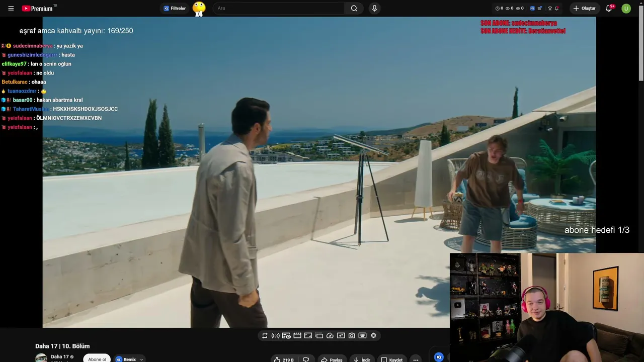The height and width of the screenshot is (362, 644).
Task: Click chat username tuanaozdmr
Action: point(22,91)
